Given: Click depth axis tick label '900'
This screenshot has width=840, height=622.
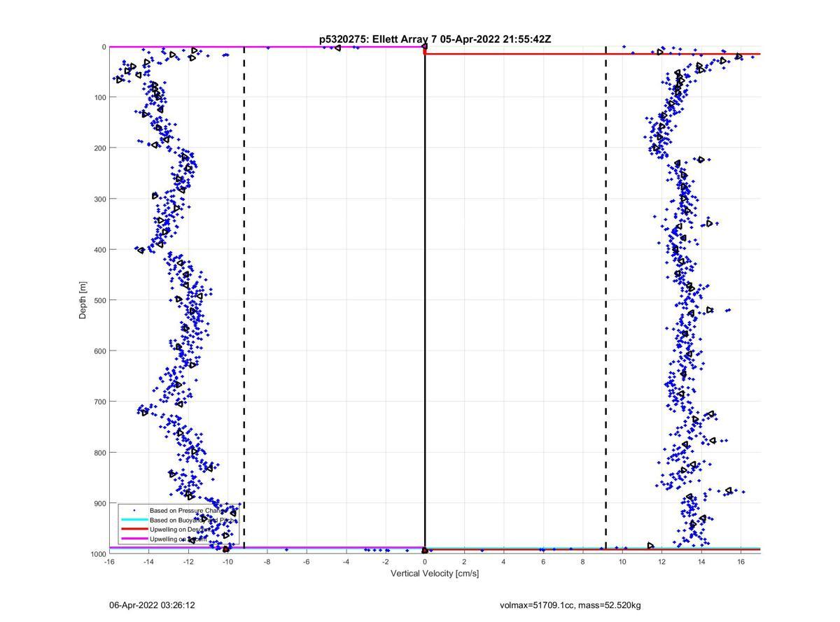Looking at the screenshot, I should pos(99,503).
